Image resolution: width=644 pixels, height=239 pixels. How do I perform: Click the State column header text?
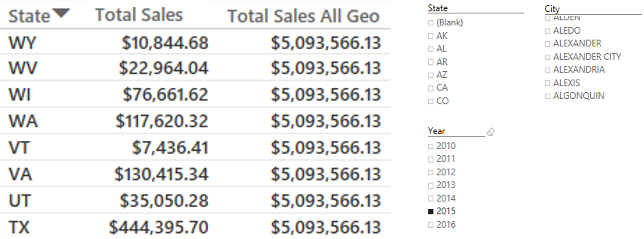coord(30,16)
